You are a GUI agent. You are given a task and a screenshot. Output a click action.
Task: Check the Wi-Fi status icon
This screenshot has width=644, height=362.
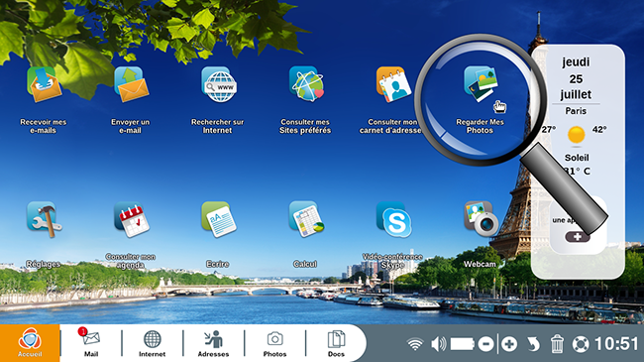(x=415, y=344)
